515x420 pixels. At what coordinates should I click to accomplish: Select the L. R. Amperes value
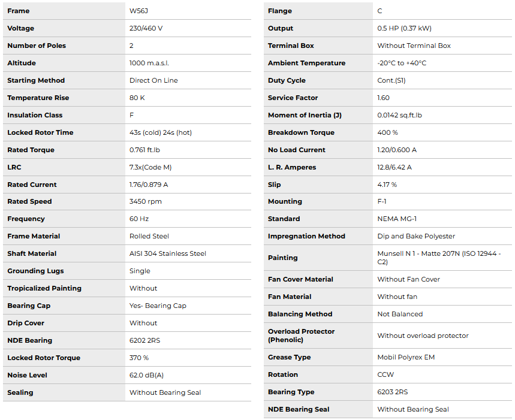tap(394, 167)
